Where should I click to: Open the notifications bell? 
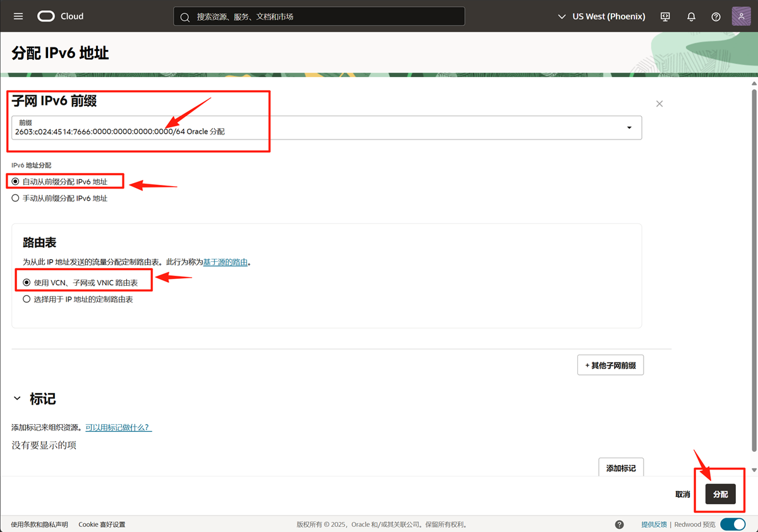coord(691,17)
